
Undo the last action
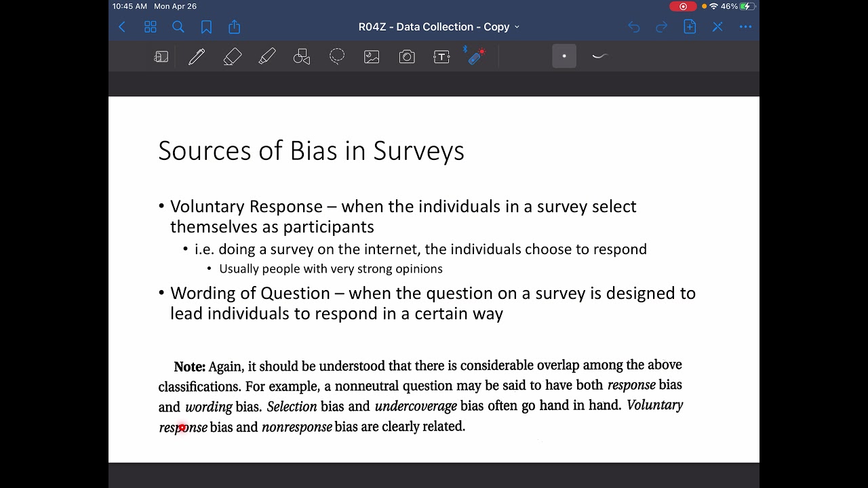(634, 27)
